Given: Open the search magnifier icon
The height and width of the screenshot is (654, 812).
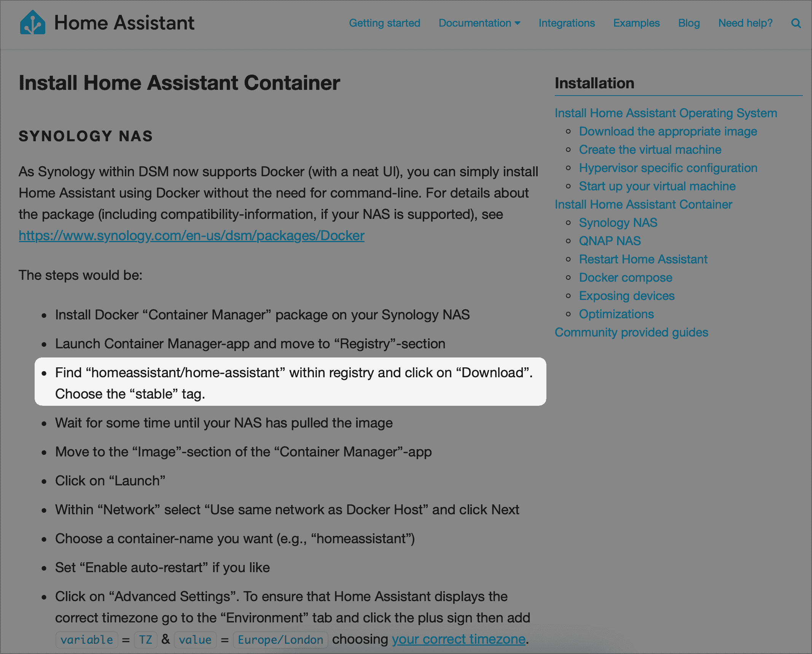Looking at the screenshot, I should (x=796, y=23).
